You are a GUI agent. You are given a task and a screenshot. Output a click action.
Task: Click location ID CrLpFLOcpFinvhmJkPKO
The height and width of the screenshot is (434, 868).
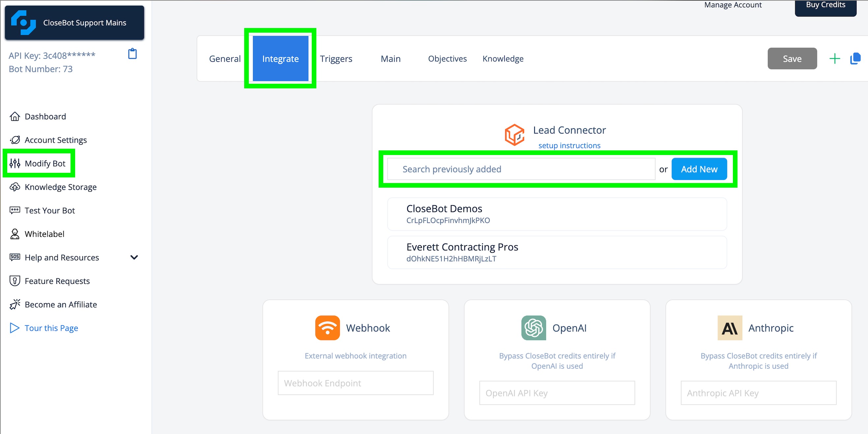448,220
